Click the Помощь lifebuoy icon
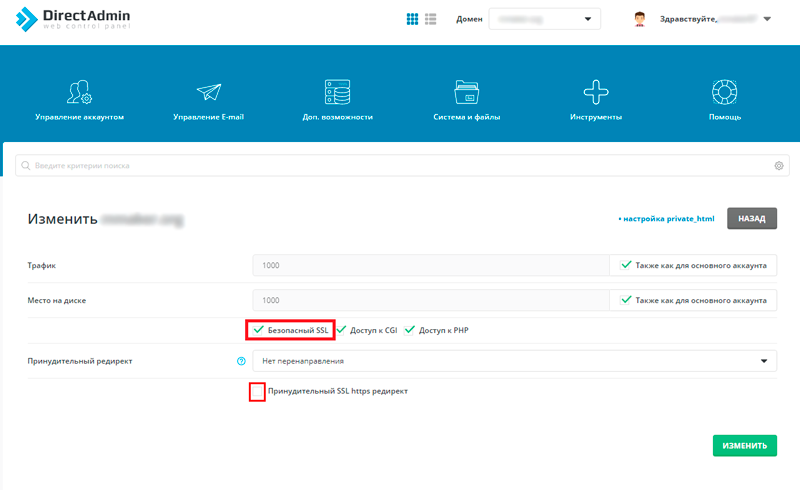 [724, 93]
